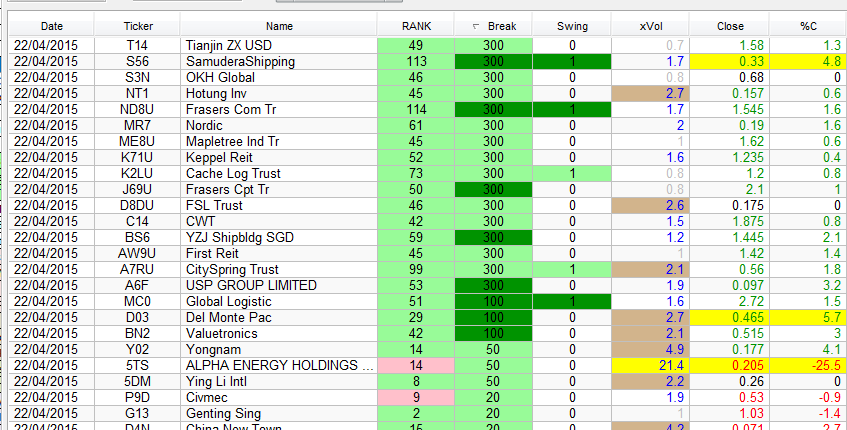Click pink RANK cell of Civmec

click(x=416, y=398)
